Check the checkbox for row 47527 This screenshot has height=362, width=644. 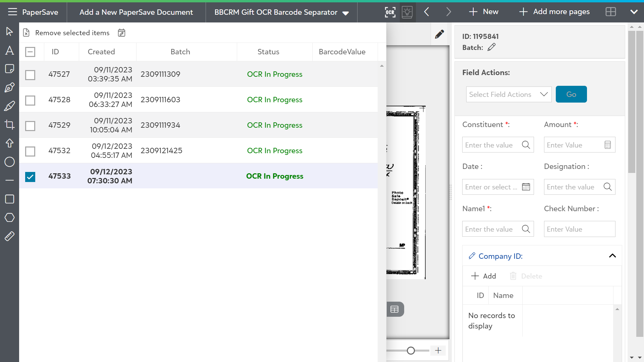[x=30, y=75]
